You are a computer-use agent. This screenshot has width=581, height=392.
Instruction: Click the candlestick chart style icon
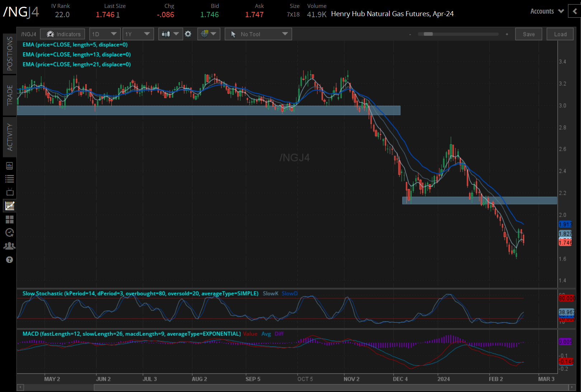tap(165, 34)
